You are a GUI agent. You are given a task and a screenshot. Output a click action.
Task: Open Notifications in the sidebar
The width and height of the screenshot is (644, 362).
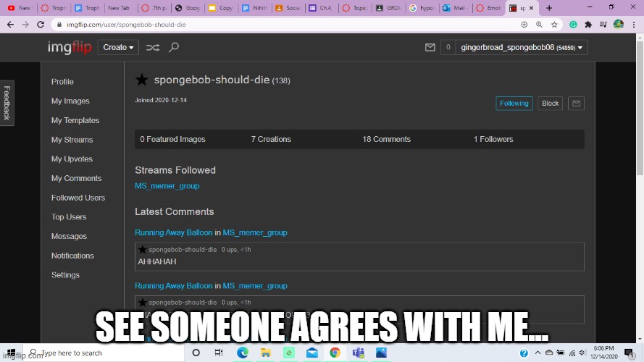(x=72, y=256)
